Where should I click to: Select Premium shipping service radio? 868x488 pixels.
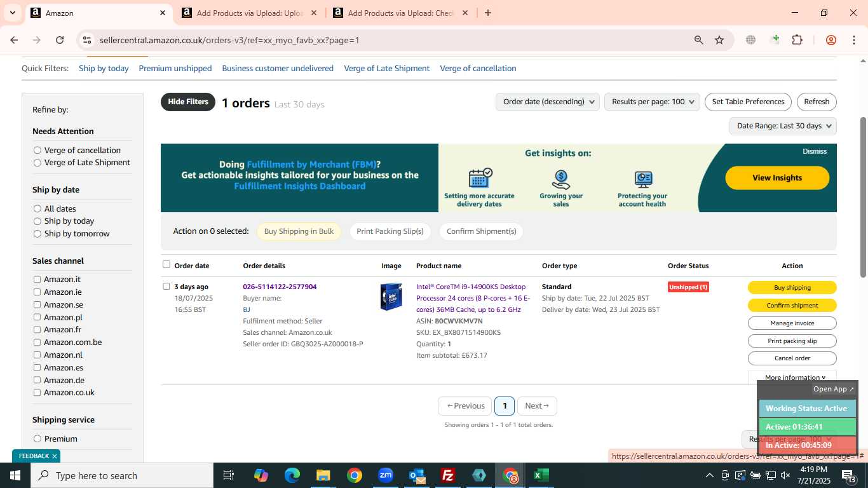tap(37, 439)
